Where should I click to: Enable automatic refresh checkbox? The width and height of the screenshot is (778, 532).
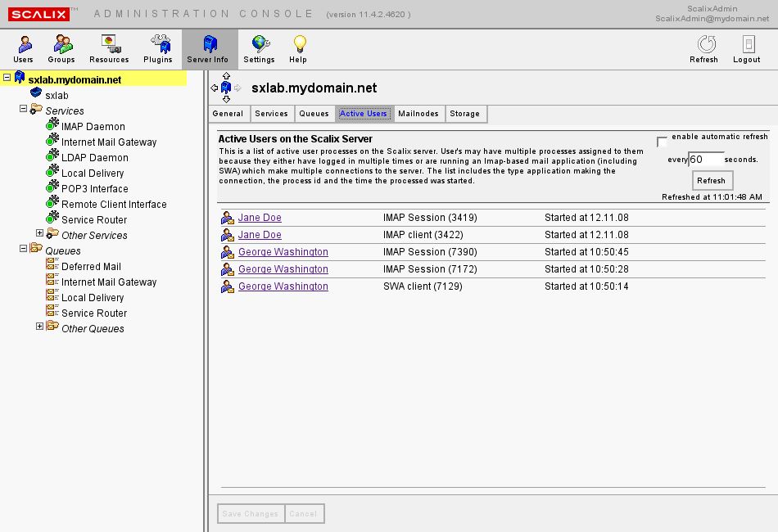663,142
